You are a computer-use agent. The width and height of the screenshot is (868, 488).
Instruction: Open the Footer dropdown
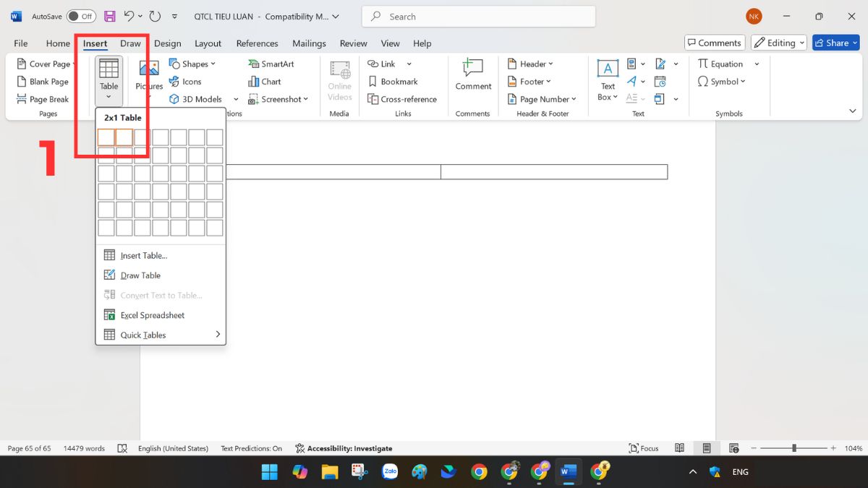pos(529,82)
